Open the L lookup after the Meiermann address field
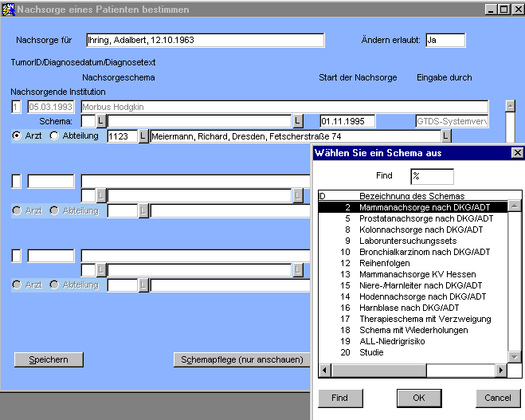The image size is (525, 420). [x=446, y=136]
